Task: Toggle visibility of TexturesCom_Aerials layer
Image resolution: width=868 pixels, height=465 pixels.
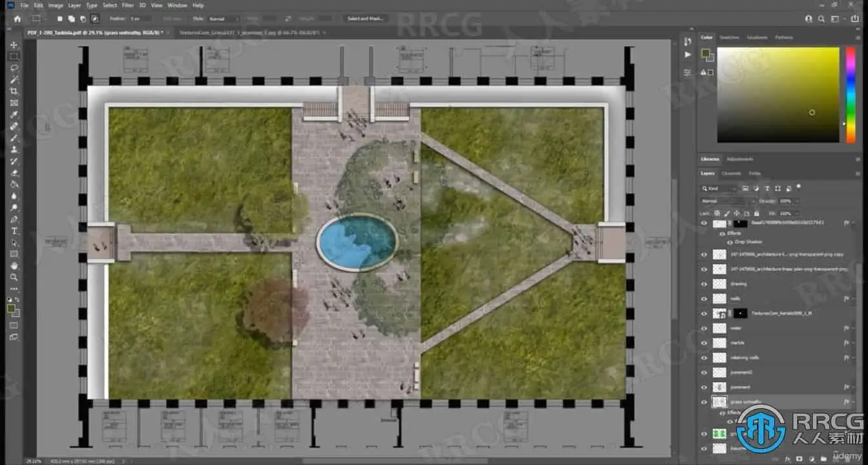Action: 704,313
